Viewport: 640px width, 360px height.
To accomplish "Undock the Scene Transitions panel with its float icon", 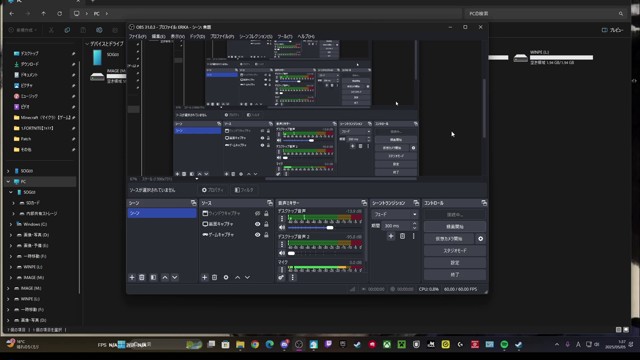I will pos(416,203).
